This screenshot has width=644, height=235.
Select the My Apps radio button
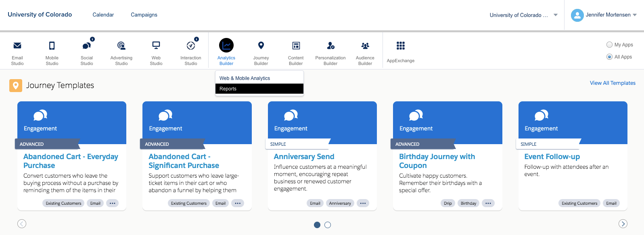609,45
